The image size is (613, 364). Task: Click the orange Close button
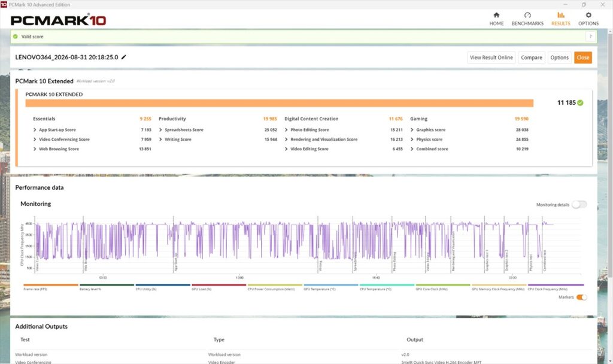pos(582,57)
